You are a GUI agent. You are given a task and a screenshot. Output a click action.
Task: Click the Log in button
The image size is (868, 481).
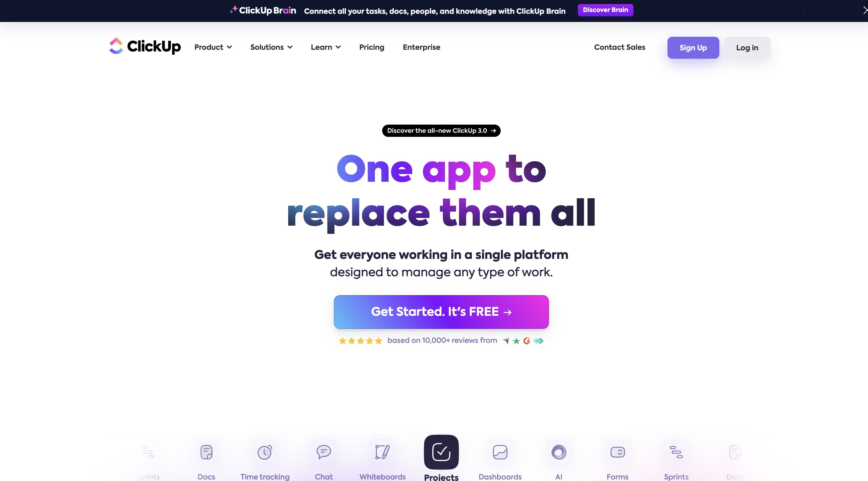pyautogui.click(x=747, y=47)
